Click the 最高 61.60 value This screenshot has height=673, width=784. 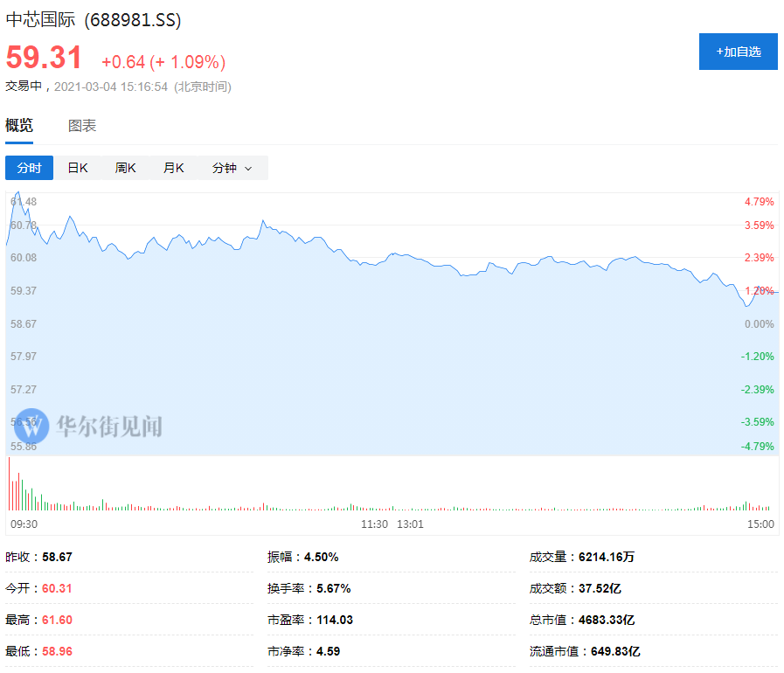tap(57, 620)
